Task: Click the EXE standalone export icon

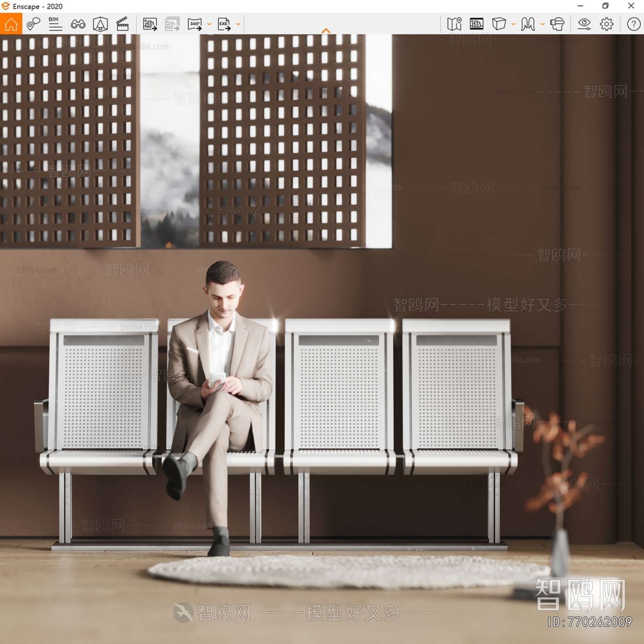Action: pyautogui.click(x=224, y=24)
